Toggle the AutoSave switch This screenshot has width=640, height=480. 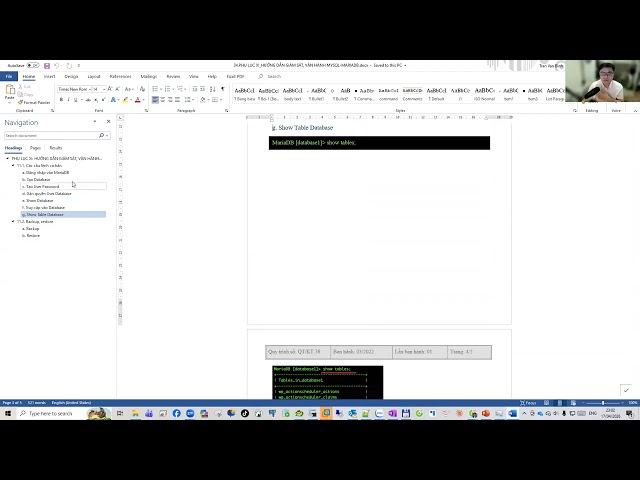coord(33,65)
